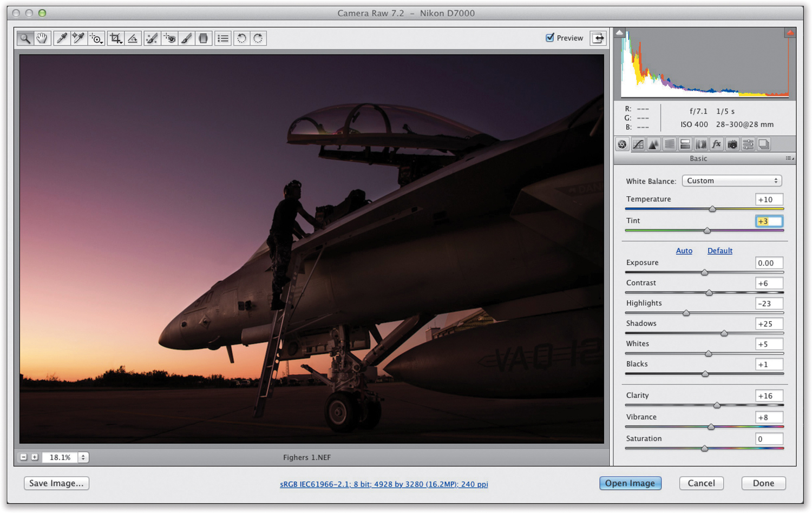812x513 pixels.
Task: Click the 18.1% zoom level field
Action: point(60,457)
